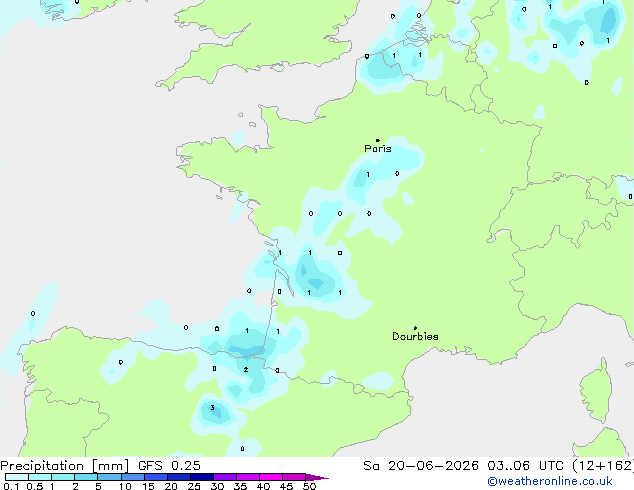Select the 45–50 mm legend color box

(x=294, y=477)
